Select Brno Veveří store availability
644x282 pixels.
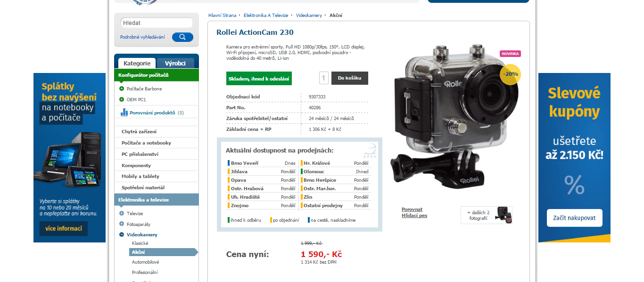click(x=262, y=163)
